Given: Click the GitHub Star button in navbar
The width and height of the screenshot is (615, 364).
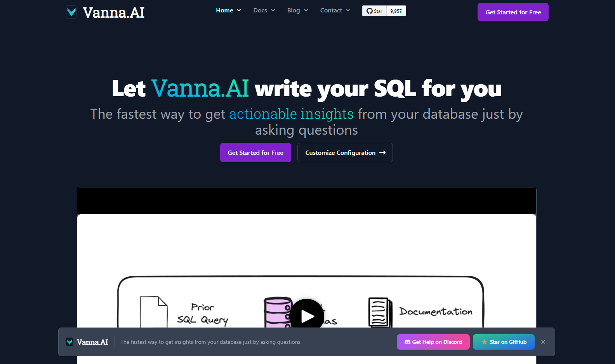Looking at the screenshot, I should tap(374, 11).
